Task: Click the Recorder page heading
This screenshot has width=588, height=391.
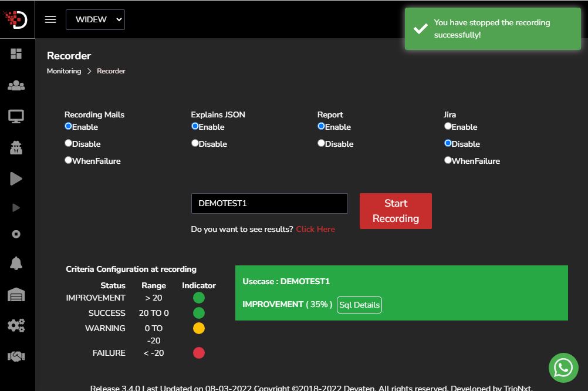Action: pyautogui.click(x=69, y=56)
